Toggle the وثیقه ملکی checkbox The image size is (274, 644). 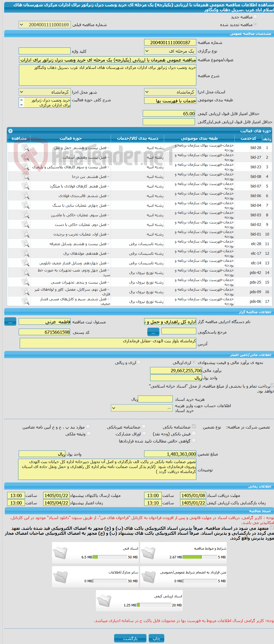click(89, 433)
